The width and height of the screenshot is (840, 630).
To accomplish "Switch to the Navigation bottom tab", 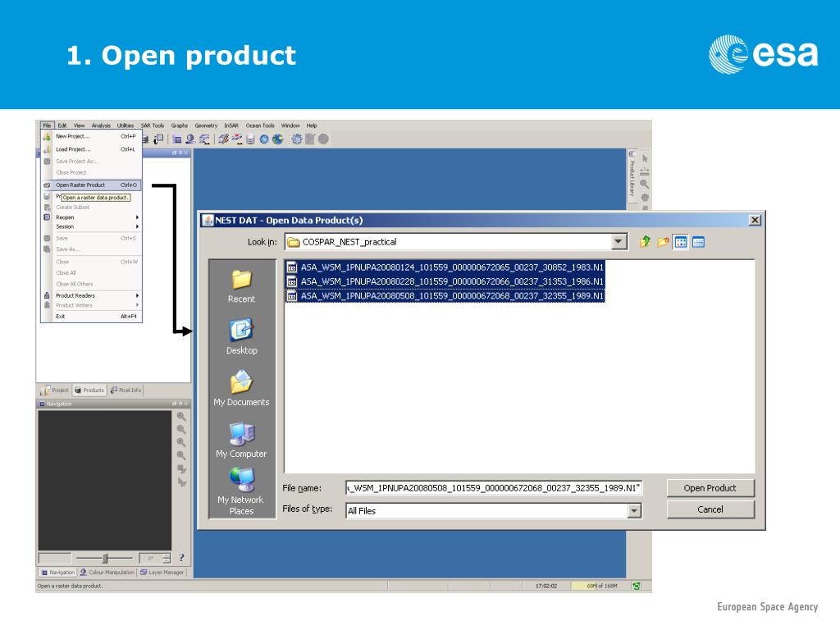I will (x=58, y=572).
